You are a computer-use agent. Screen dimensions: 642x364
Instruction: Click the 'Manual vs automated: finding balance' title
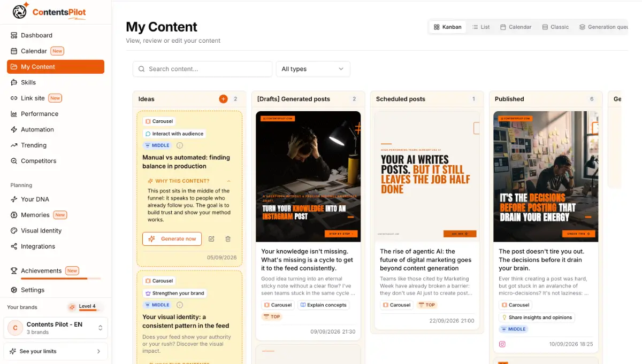point(186,162)
